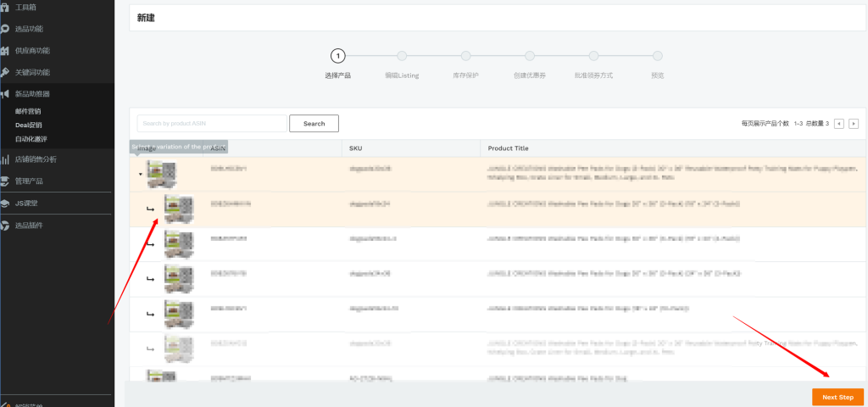Open 自动化邀评 submenu item

(31, 138)
